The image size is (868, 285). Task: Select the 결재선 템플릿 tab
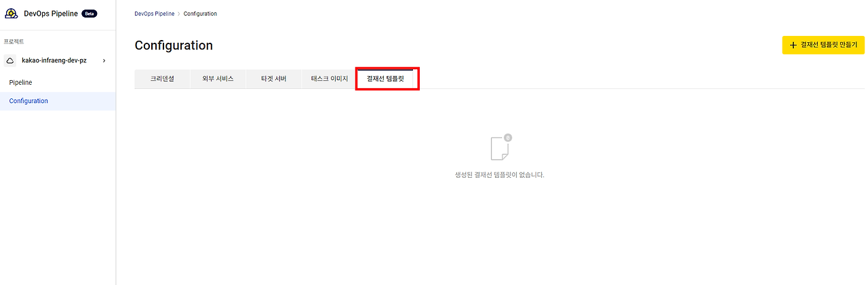(x=385, y=79)
